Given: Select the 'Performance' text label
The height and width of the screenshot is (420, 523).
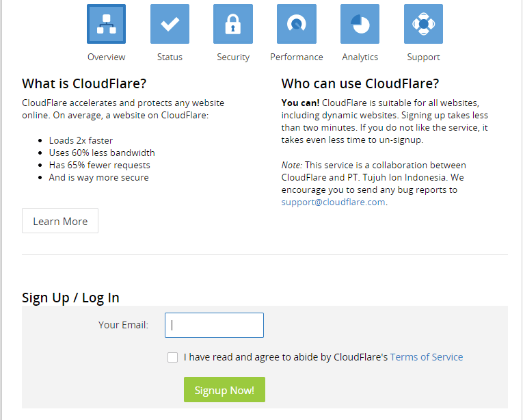Looking at the screenshot, I should click(x=297, y=57).
